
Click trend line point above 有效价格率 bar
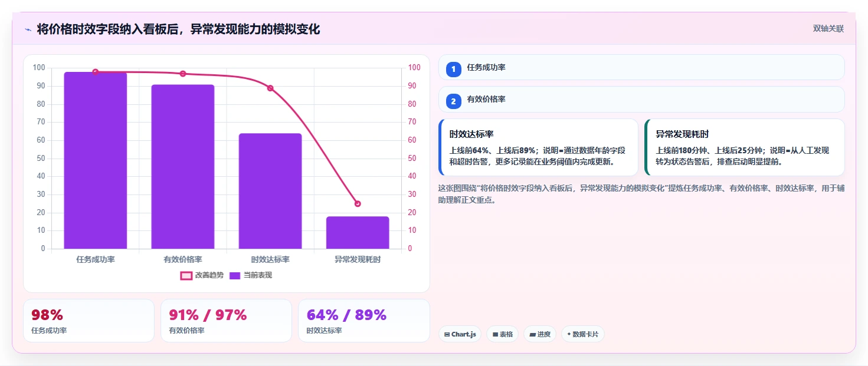[x=183, y=74]
